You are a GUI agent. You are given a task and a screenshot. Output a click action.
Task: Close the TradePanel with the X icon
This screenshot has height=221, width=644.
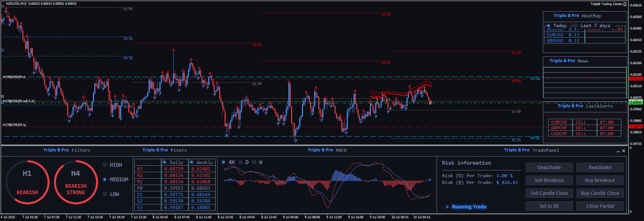[624, 151]
